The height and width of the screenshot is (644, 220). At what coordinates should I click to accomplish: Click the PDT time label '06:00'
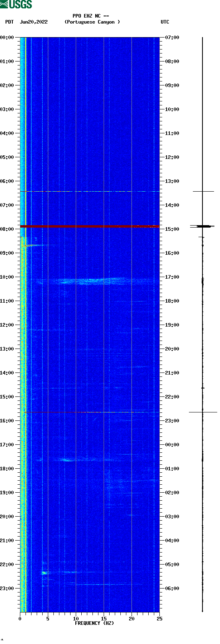tap(7, 181)
